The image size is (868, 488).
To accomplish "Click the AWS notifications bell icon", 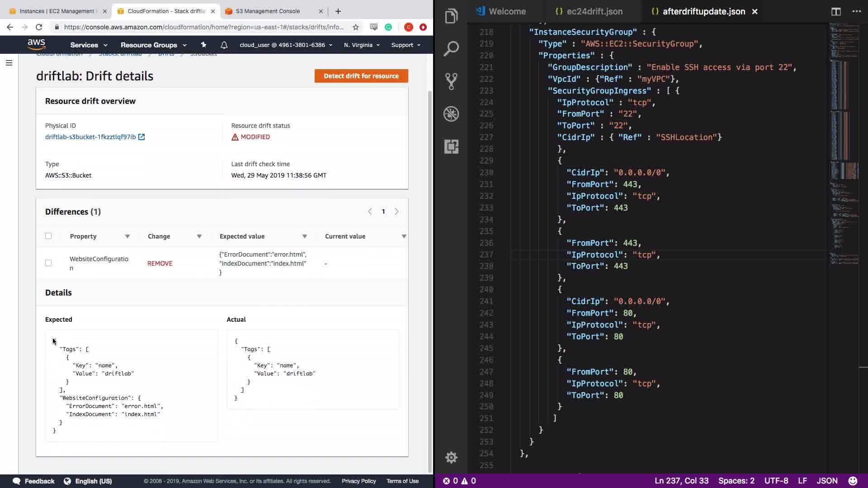I will point(224,45).
